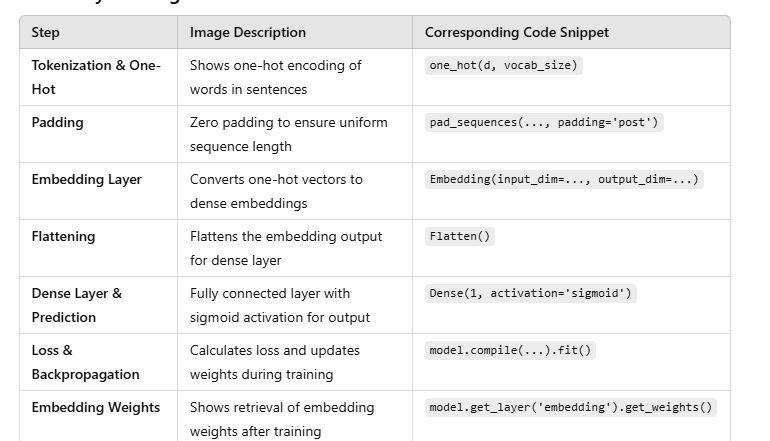The image size is (770, 441).
Task: Click the model.compile(...).fit() code snippet
Action: point(510,350)
